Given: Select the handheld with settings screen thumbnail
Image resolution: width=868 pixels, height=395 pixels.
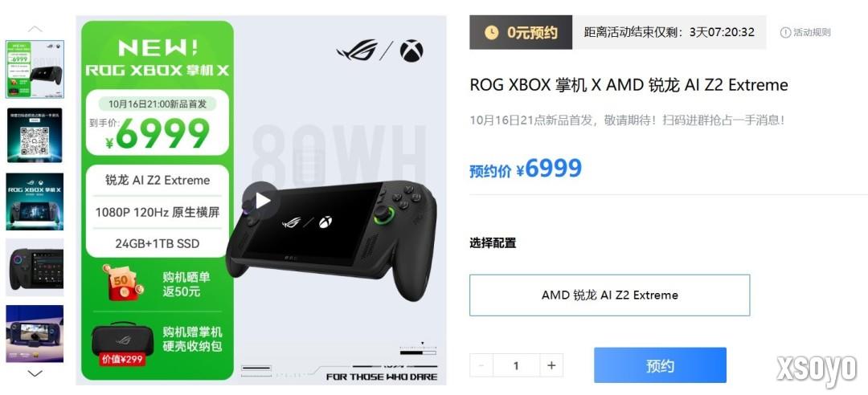Looking at the screenshot, I should pos(35,267).
